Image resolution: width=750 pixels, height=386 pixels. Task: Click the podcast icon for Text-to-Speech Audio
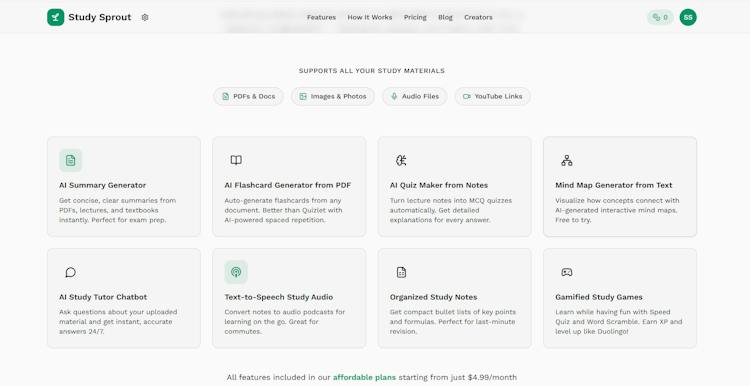click(x=236, y=272)
